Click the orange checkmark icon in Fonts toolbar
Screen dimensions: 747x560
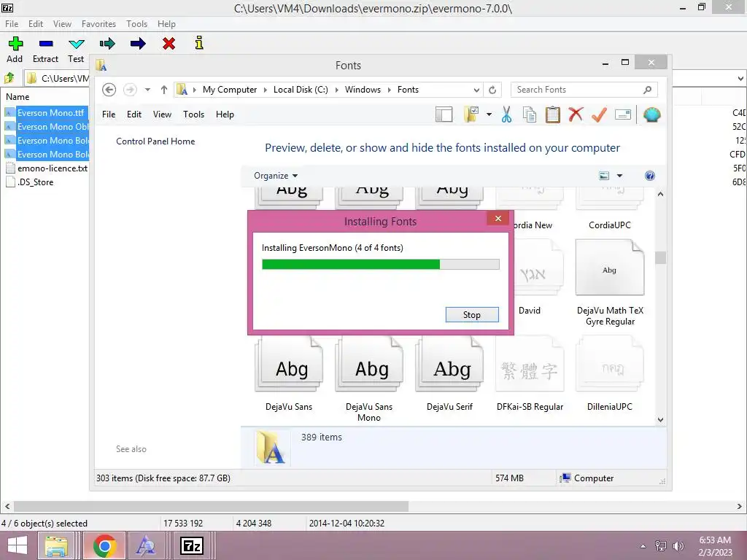tap(599, 114)
